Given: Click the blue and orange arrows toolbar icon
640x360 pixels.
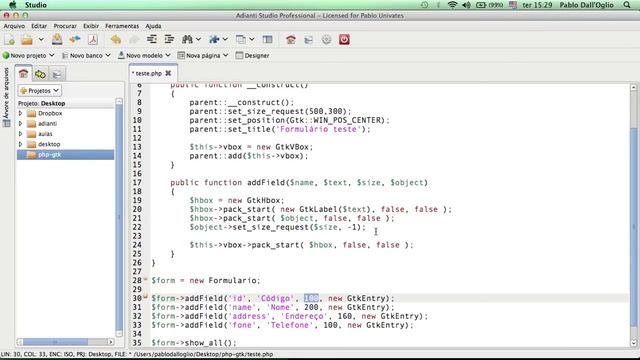Looking at the screenshot, I should (75, 40).
